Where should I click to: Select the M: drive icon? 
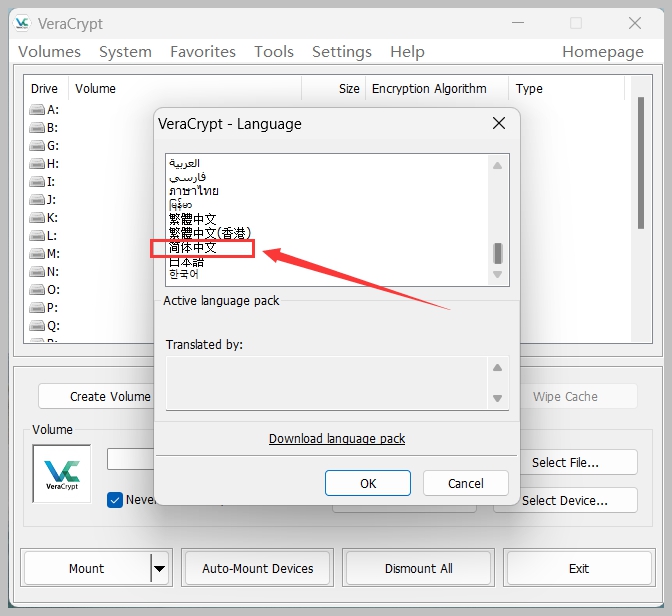tap(37, 254)
